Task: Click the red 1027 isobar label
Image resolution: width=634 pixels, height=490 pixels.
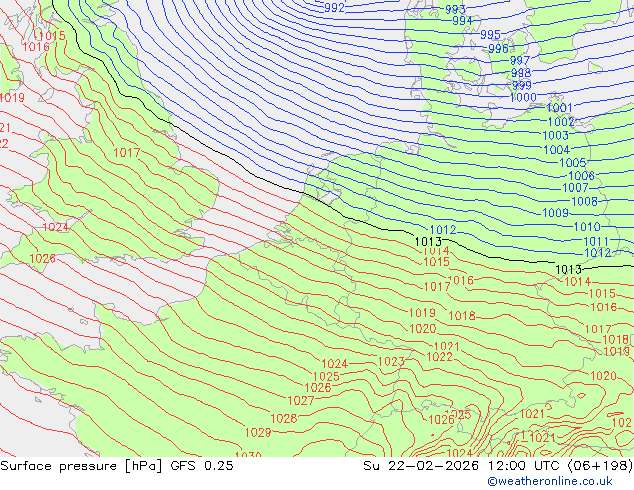Action: [301, 401]
